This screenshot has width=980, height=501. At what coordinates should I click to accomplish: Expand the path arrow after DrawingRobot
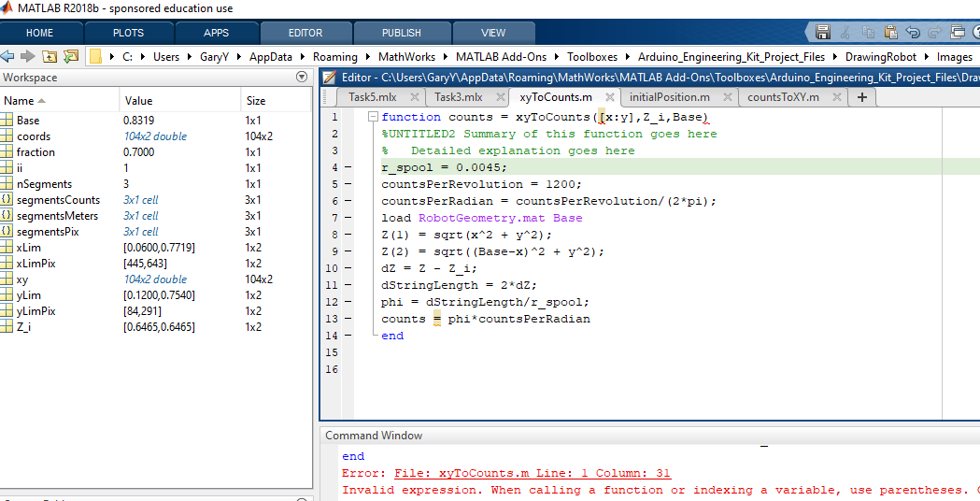(927, 57)
